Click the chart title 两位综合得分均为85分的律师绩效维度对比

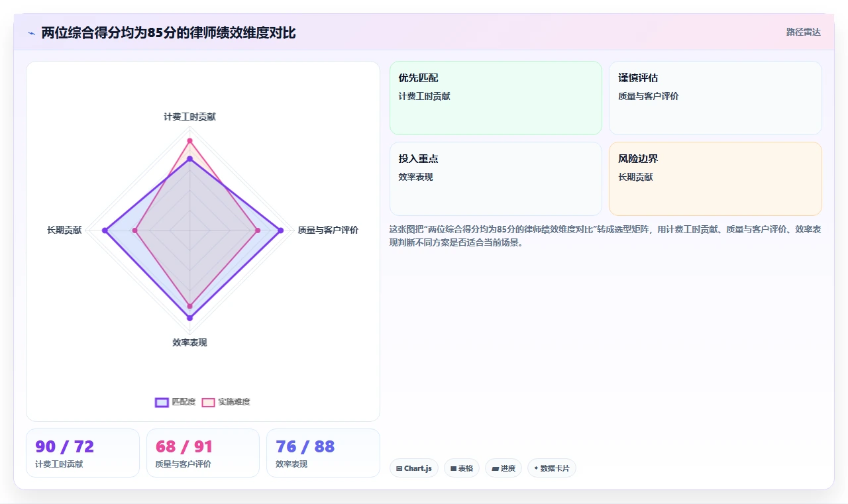[x=168, y=32]
